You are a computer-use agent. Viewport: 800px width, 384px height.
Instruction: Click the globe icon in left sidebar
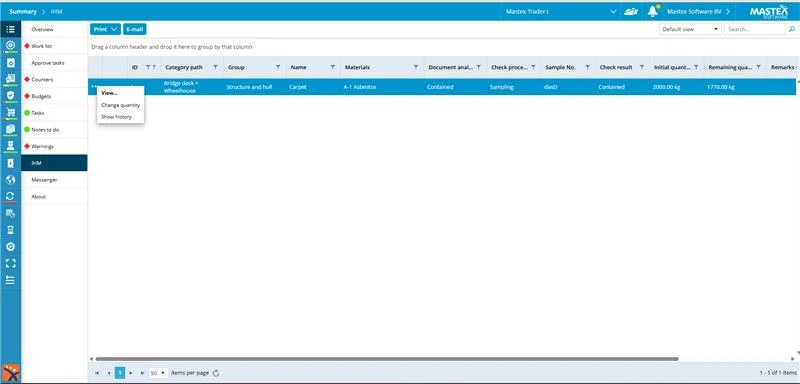[10, 180]
